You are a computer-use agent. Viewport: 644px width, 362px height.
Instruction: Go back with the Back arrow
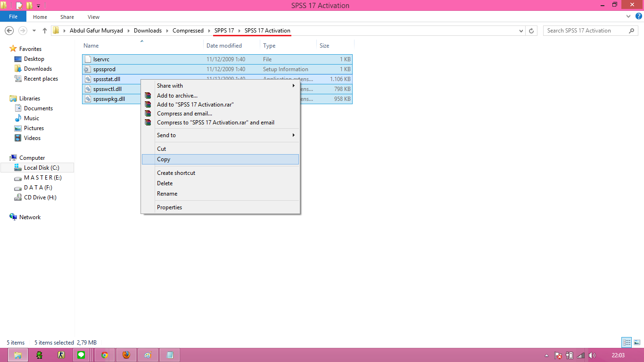point(9,31)
